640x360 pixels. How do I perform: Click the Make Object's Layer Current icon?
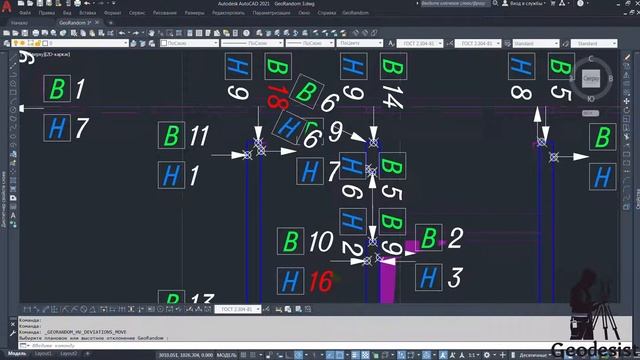point(133,43)
